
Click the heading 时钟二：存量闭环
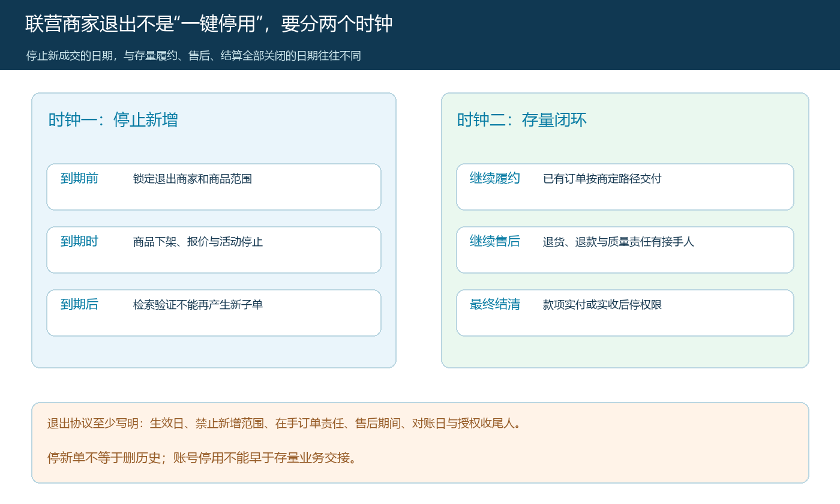point(522,120)
